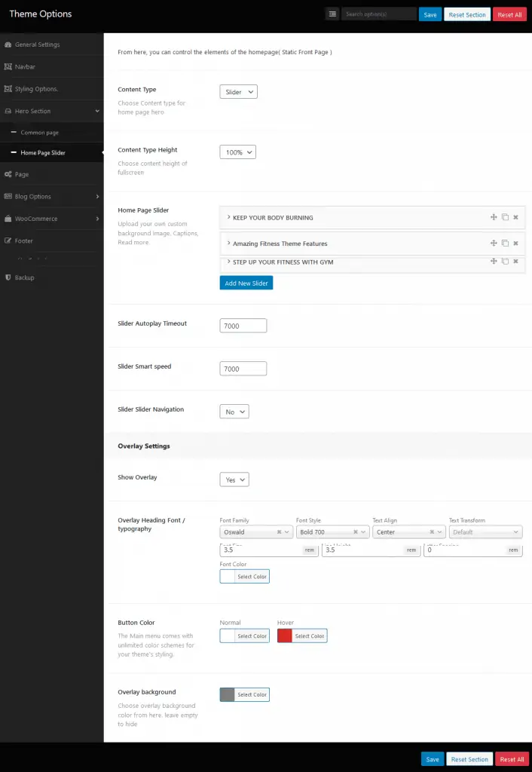The image size is (532, 772).
Task: Open the Font Style Bold 700 dropdown
Action: coord(332,532)
